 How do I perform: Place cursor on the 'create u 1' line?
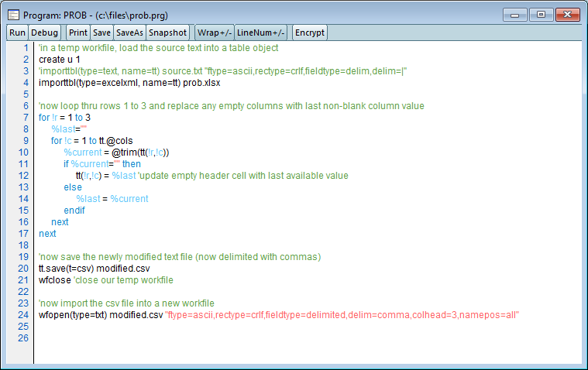click(x=60, y=60)
